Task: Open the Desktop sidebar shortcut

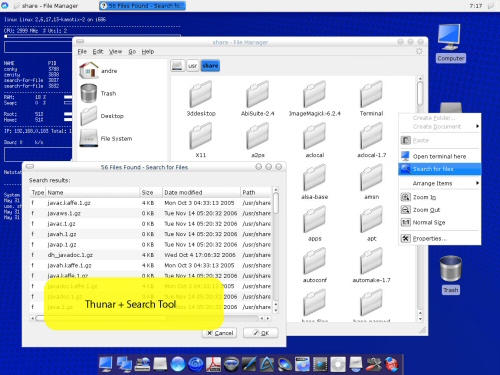Action: 102,116
